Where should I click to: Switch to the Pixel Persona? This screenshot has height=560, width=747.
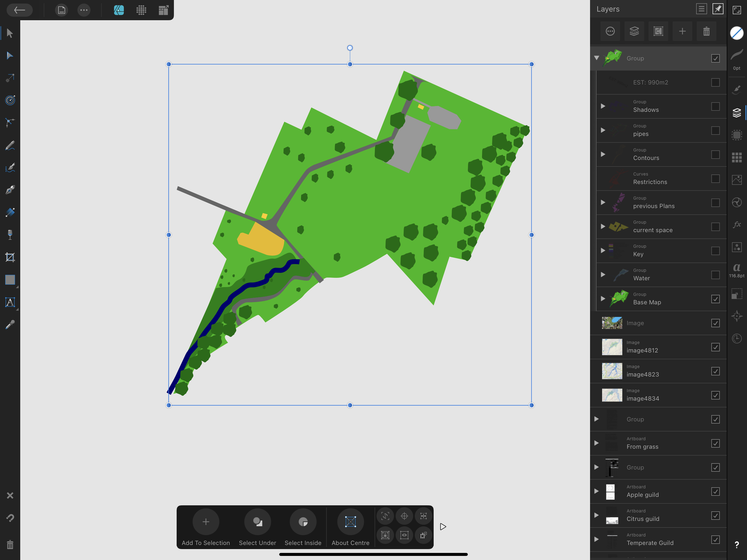141,10
